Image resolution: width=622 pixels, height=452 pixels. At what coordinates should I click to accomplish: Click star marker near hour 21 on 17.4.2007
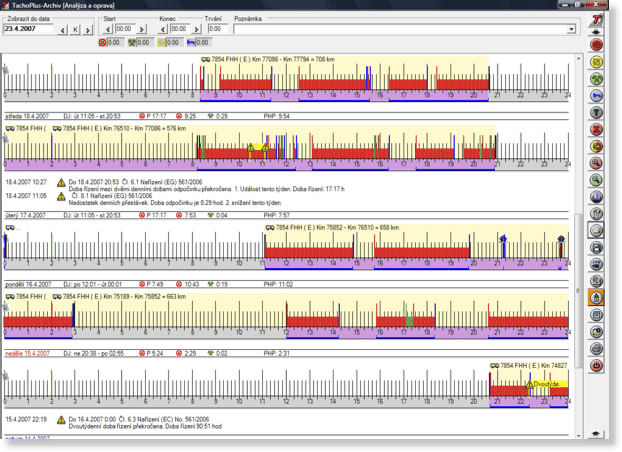(x=503, y=239)
